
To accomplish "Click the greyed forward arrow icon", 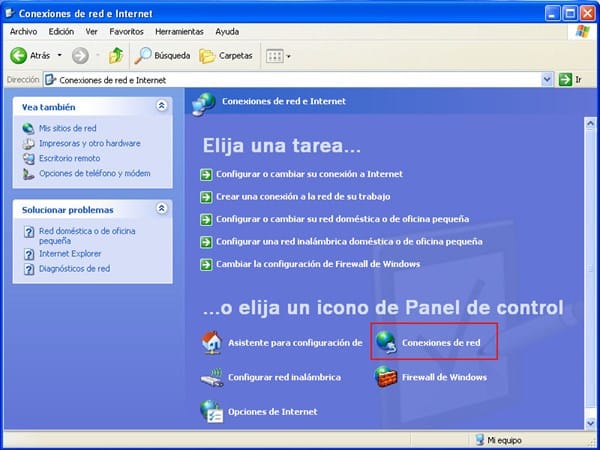I will [x=80, y=56].
